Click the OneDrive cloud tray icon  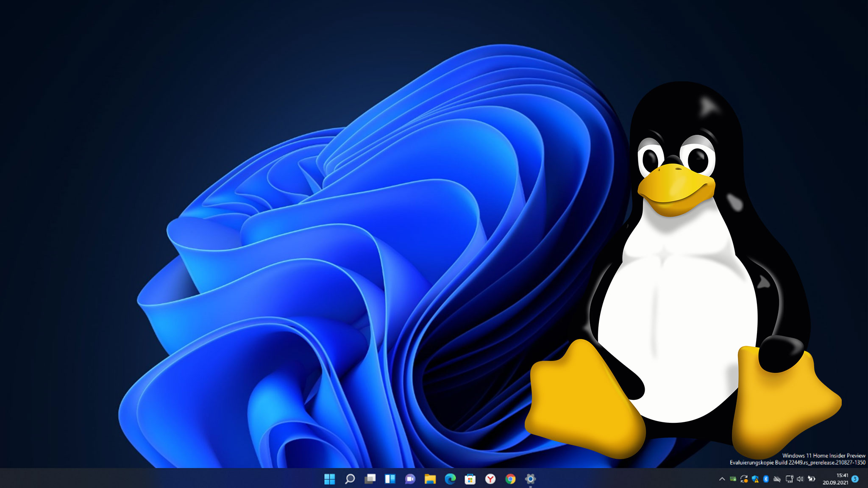[x=777, y=479]
